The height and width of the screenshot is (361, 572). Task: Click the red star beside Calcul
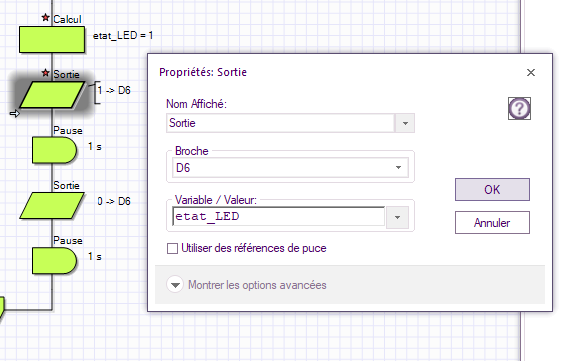click(x=46, y=17)
